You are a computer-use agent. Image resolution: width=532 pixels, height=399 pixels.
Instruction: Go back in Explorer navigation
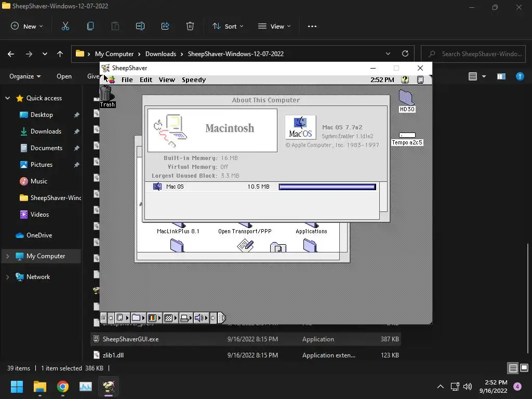pyautogui.click(x=11, y=54)
